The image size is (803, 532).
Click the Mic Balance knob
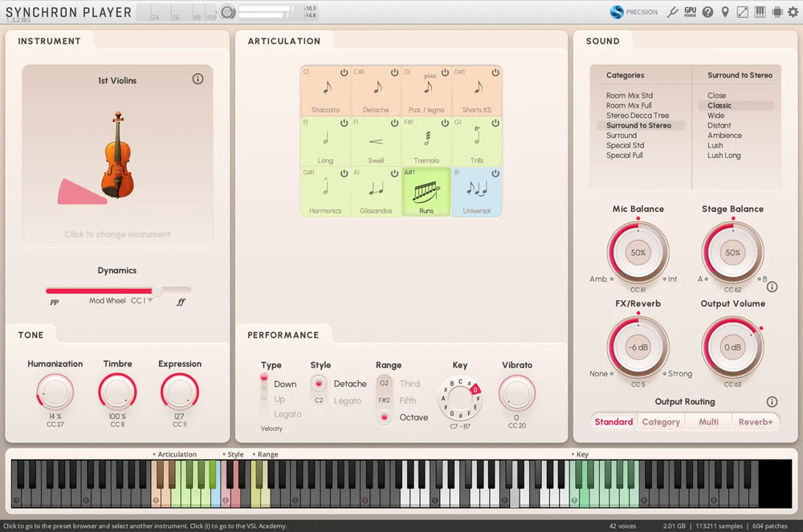point(638,252)
